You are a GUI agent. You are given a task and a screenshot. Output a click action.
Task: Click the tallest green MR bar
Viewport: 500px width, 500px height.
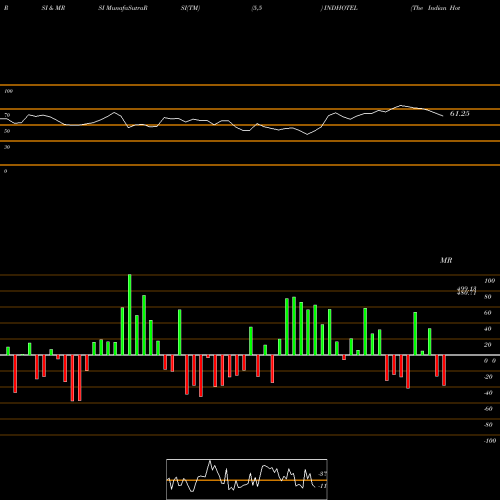[x=130, y=315]
